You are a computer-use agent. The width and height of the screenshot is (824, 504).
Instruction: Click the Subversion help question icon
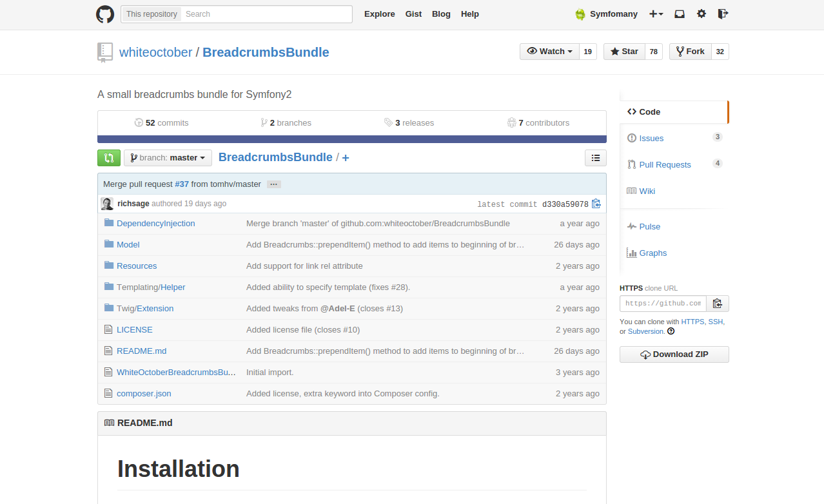(x=671, y=331)
